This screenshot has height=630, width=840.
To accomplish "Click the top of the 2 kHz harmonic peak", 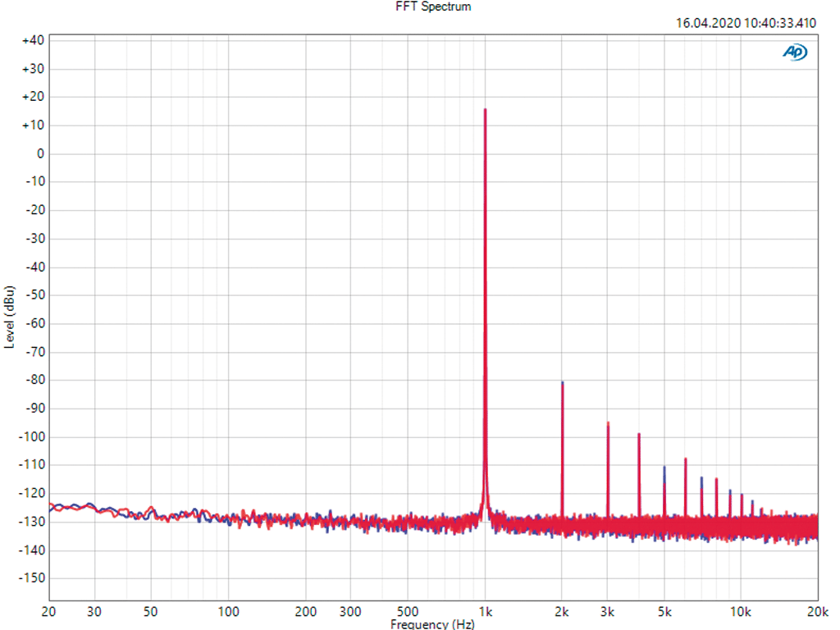I will (562, 383).
